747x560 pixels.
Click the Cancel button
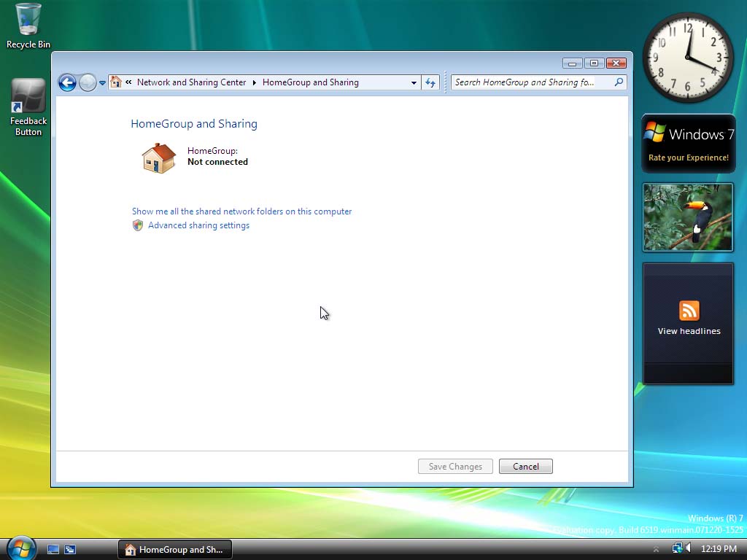tap(525, 466)
